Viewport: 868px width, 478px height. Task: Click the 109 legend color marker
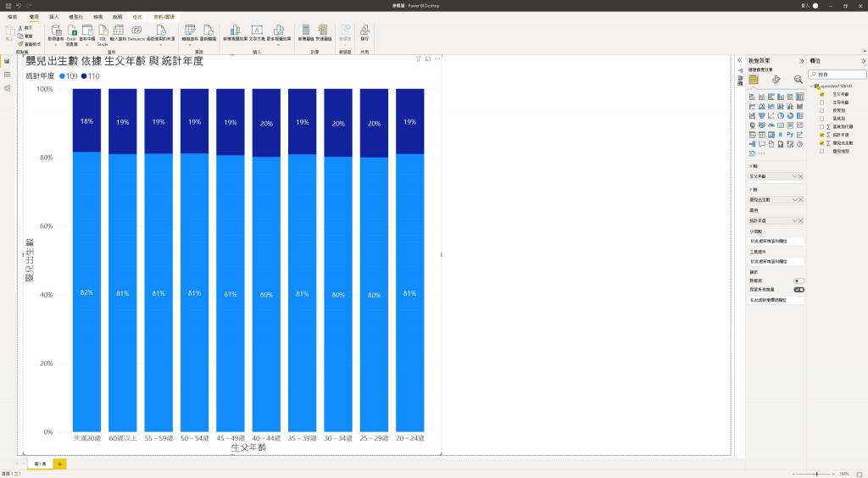pyautogui.click(x=62, y=76)
